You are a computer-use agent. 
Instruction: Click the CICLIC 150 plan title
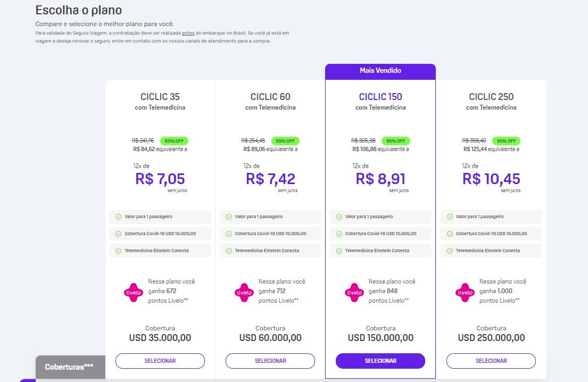tap(380, 97)
